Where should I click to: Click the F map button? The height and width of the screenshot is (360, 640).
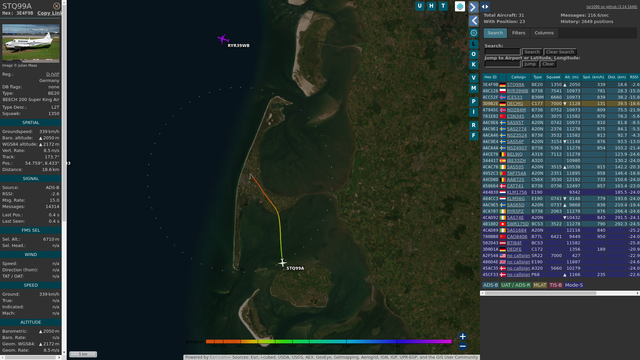(473, 136)
